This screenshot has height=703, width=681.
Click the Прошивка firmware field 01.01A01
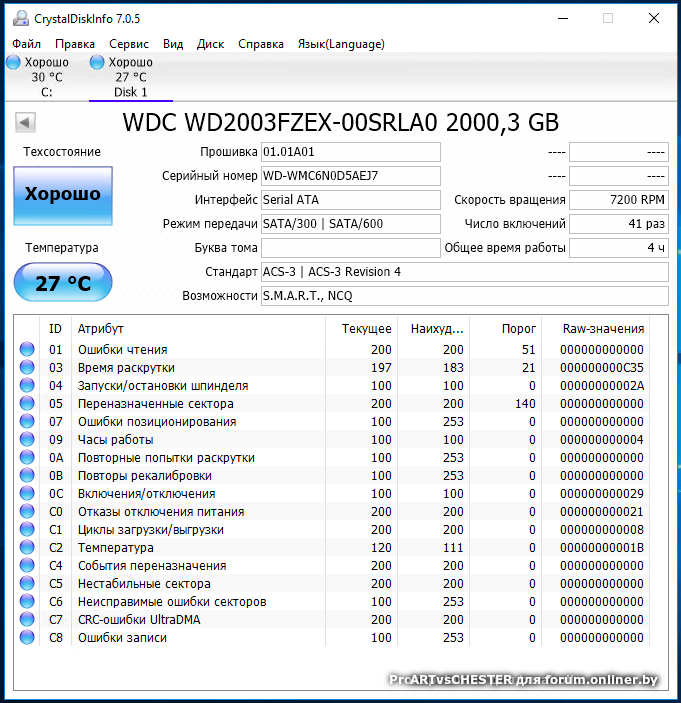coord(350,152)
